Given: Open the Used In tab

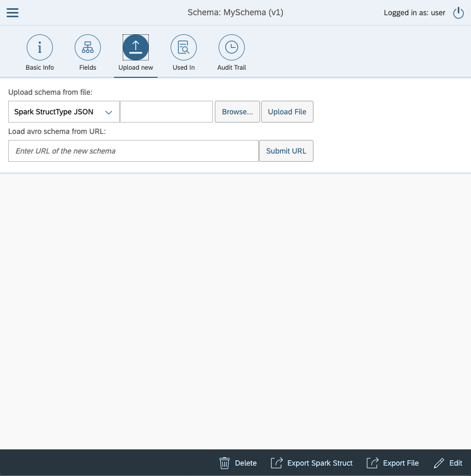Looking at the screenshot, I should (x=184, y=53).
